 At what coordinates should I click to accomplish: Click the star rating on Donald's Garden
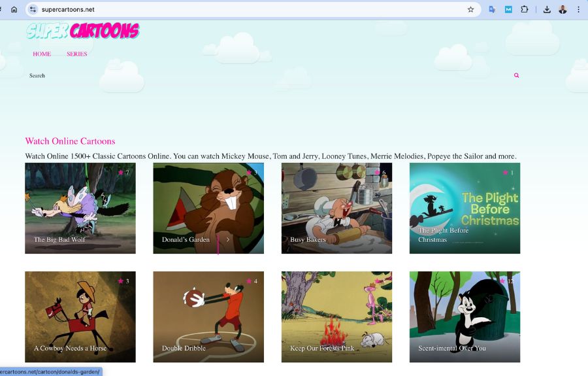tap(252, 172)
